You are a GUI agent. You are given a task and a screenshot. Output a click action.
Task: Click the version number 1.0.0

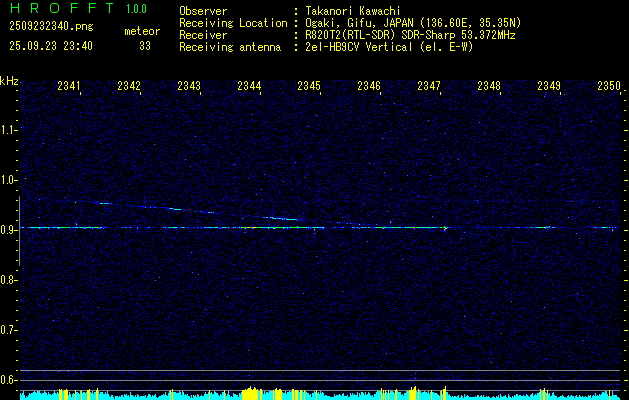136,9
